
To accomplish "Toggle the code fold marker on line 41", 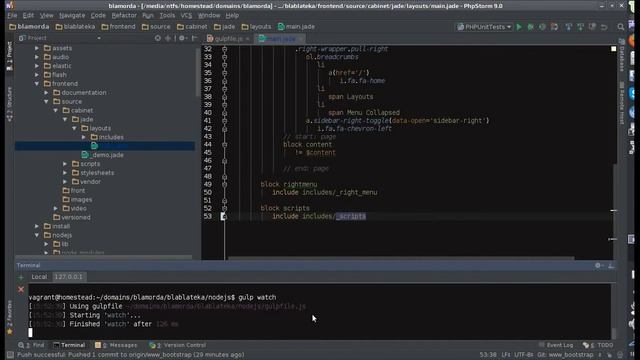I will (x=224, y=121).
